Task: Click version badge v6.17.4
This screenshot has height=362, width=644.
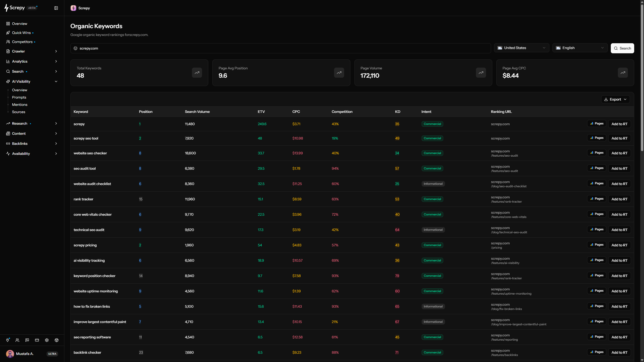Action: point(32,8)
